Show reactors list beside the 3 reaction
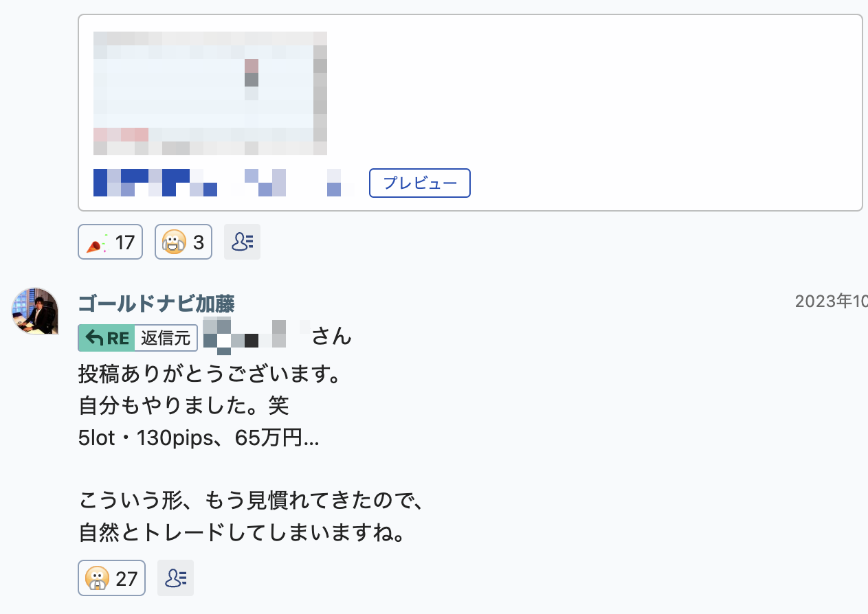 pos(242,242)
